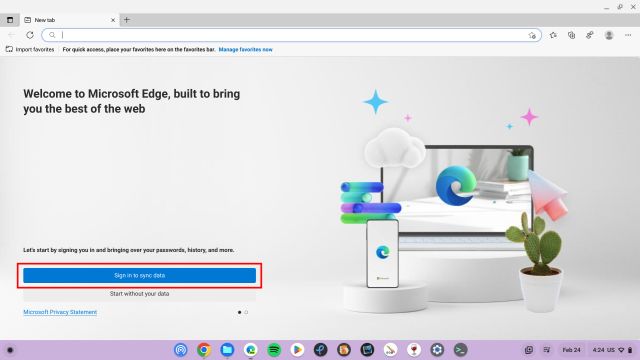
Task: Open the dark picture-frame app on shelf
Action: tap(367, 350)
